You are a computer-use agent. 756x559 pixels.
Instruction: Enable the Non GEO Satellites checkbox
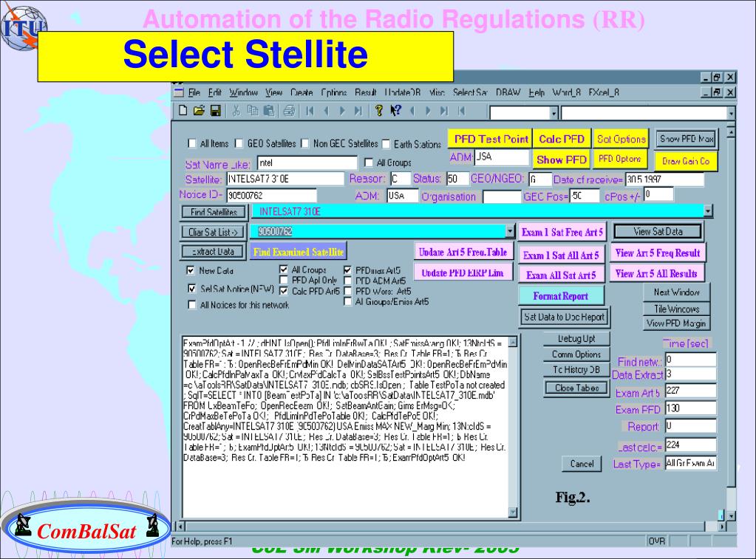(x=304, y=143)
